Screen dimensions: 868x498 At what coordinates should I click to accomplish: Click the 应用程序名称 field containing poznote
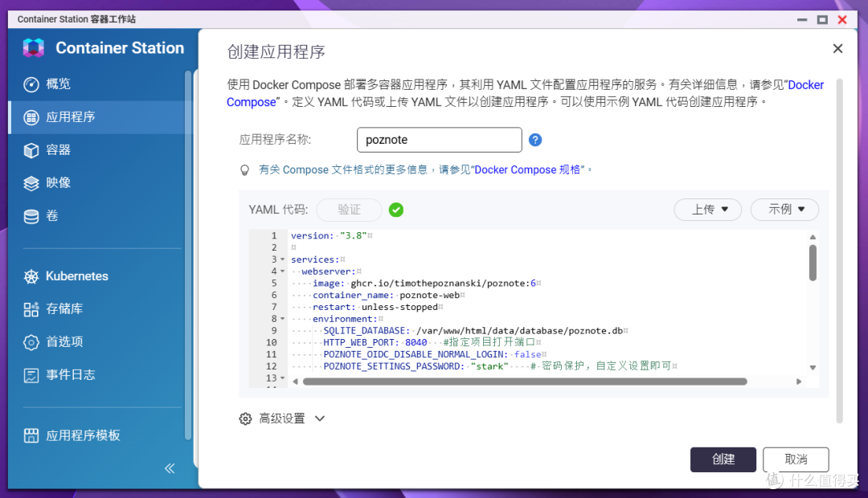coord(439,140)
